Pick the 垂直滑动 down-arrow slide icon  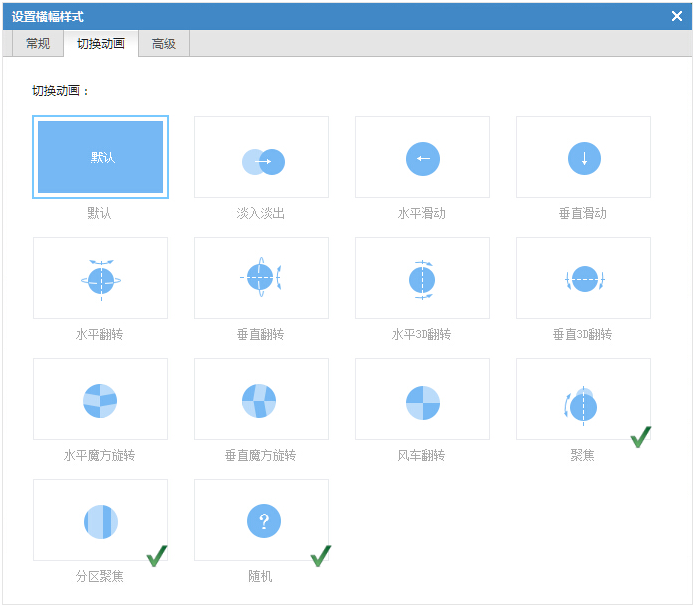tap(583, 158)
